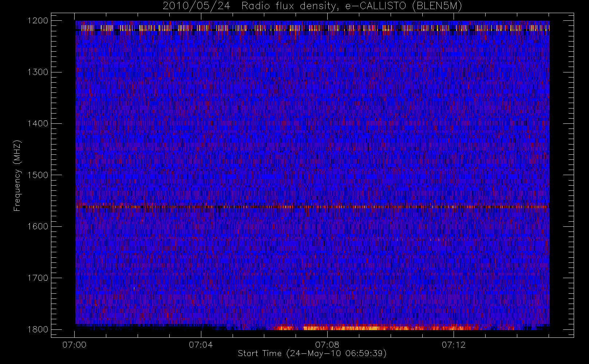This screenshot has width=589, height=364.
Task: Select the 1400 frequency tick label
Action: pos(38,124)
